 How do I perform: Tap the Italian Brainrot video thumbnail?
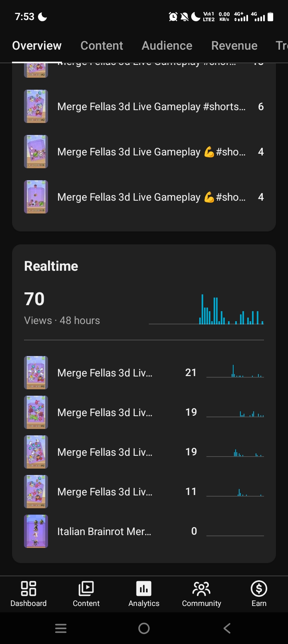click(36, 531)
